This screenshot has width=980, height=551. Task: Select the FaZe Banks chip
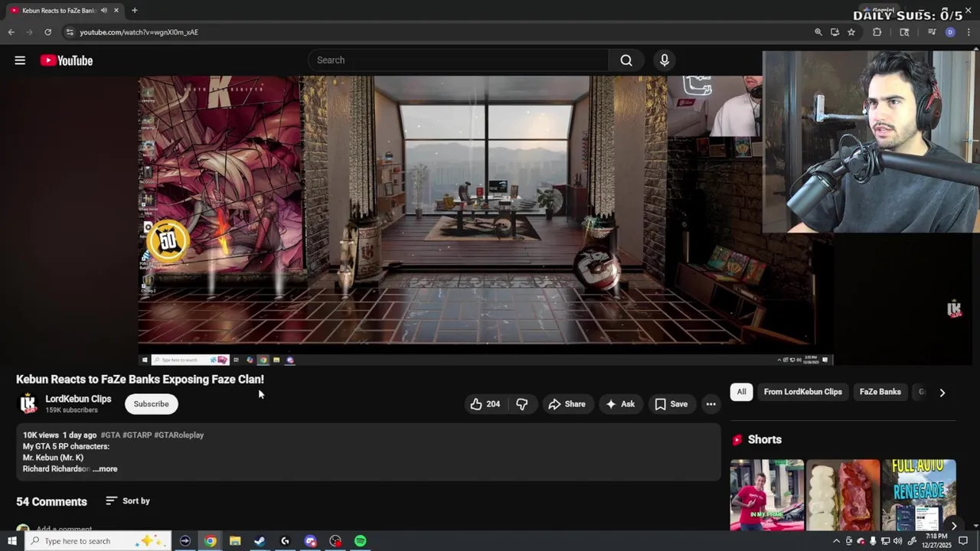point(880,392)
